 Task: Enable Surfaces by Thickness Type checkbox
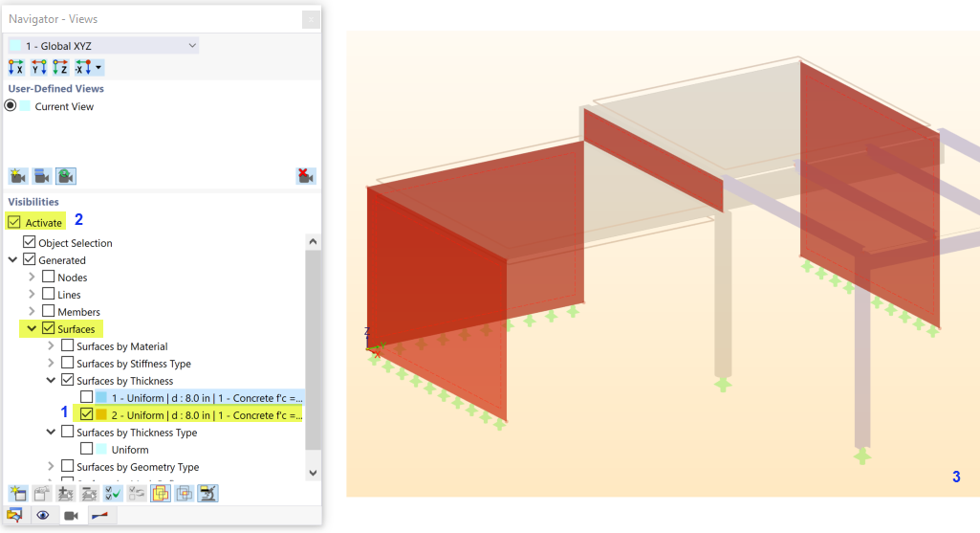pos(68,432)
